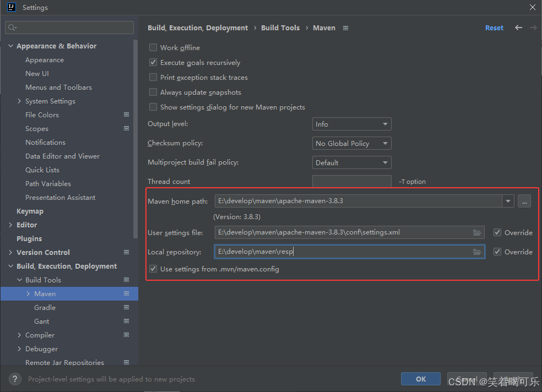
Task: Open Maven home path dropdown arrow
Action: click(x=508, y=201)
